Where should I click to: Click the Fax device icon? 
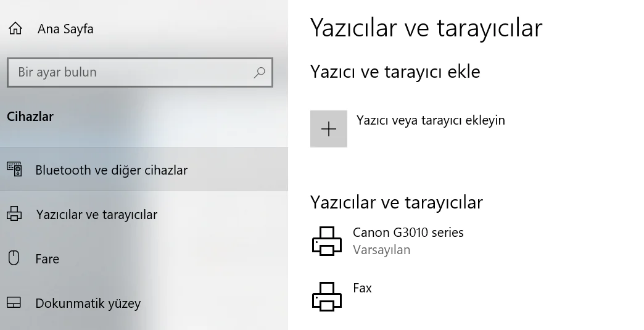coord(326,295)
